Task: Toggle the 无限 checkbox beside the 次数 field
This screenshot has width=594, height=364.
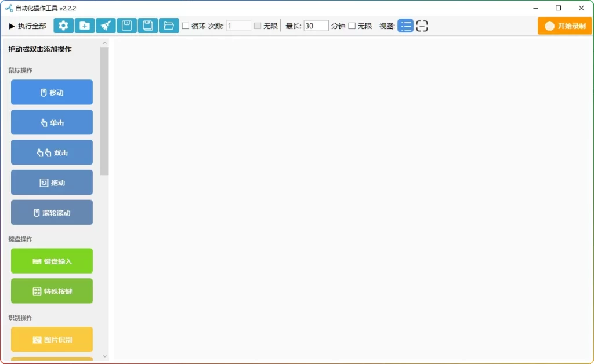Action: [x=258, y=26]
